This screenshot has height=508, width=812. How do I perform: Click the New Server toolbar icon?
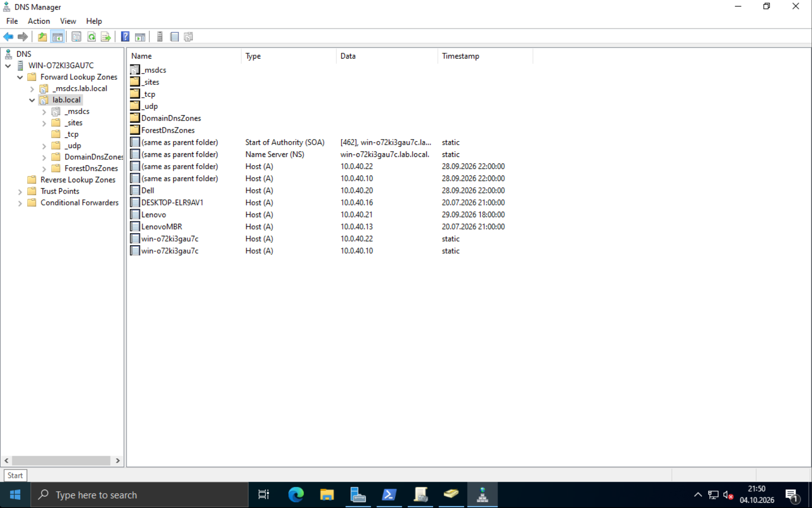tap(160, 37)
